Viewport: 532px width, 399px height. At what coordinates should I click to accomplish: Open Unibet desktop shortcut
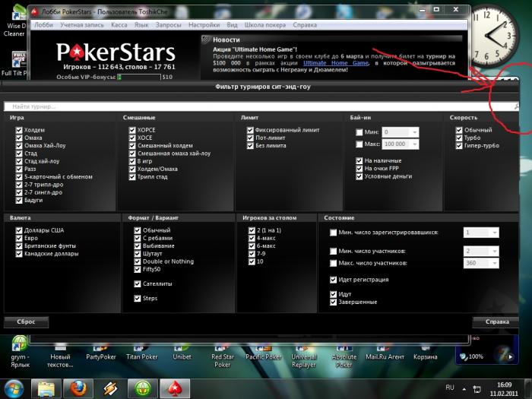tap(182, 353)
